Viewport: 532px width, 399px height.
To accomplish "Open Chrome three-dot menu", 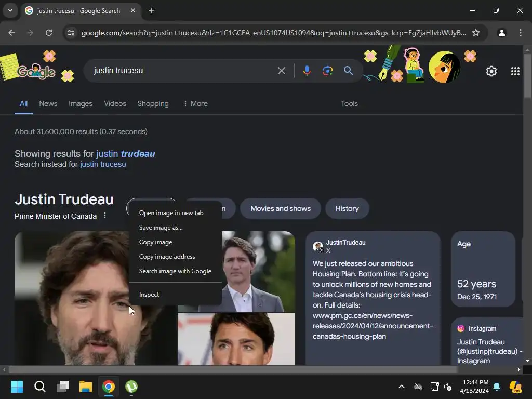I will pos(520,33).
